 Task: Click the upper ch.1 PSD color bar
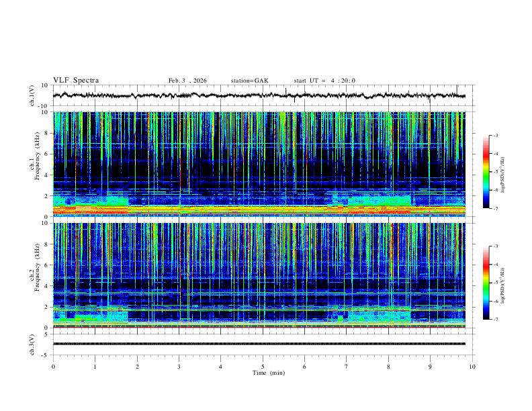point(486,172)
